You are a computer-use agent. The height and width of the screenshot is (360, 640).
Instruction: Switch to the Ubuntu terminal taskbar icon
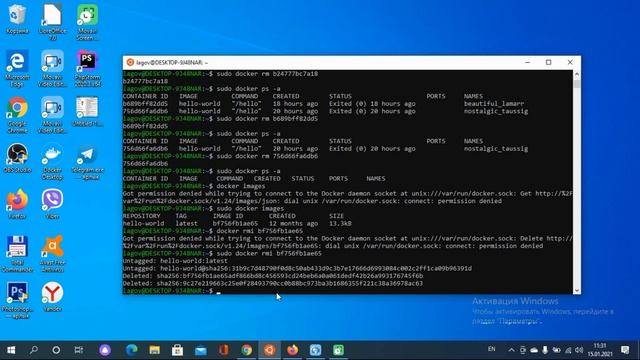click(x=269, y=350)
